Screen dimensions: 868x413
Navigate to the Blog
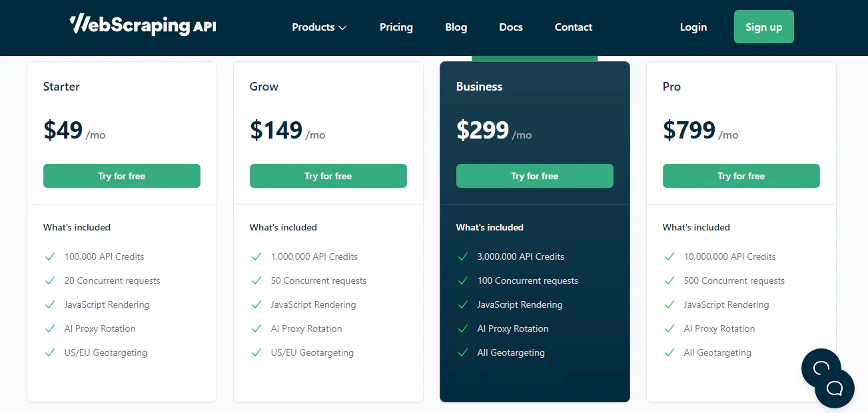coord(456,27)
